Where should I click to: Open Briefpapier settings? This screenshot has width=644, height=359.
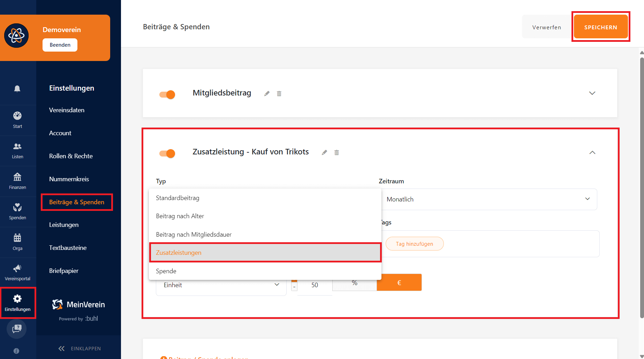click(x=64, y=271)
